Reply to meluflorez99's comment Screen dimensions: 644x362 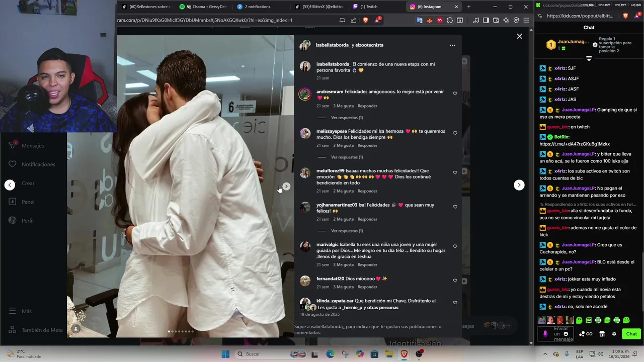coord(367,191)
